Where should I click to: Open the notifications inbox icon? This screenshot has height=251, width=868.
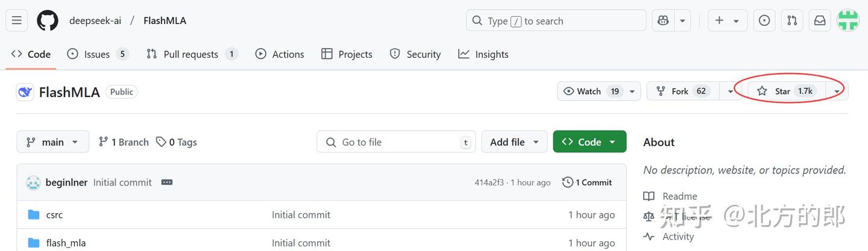[820, 20]
